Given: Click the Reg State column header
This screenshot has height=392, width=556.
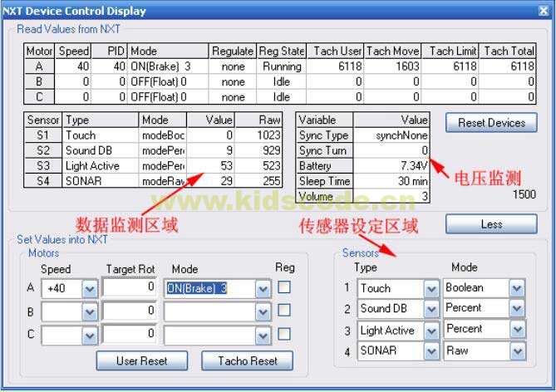Looking at the screenshot, I should [282, 51].
